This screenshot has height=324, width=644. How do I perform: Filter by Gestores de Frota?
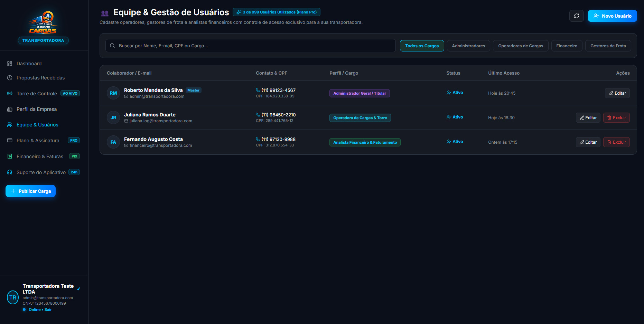pyautogui.click(x=608, y=46)
